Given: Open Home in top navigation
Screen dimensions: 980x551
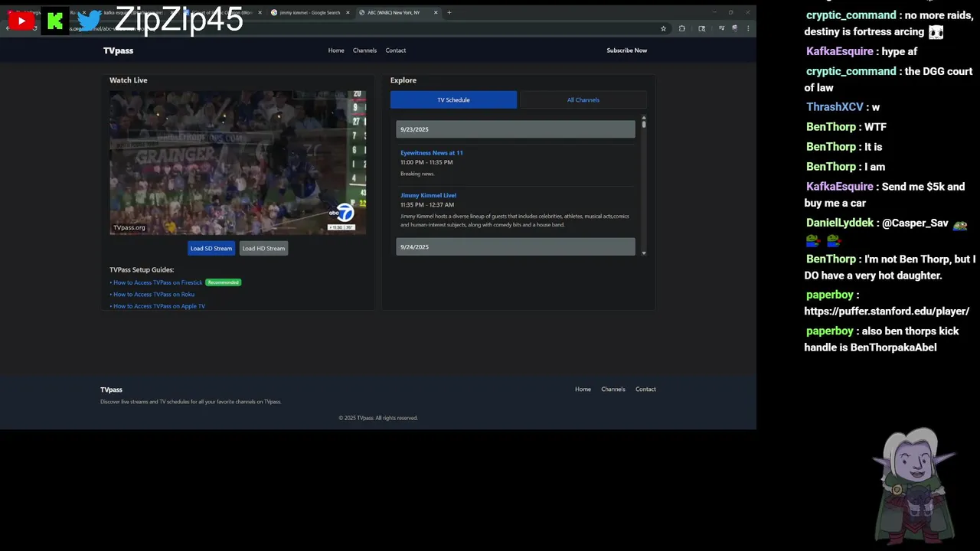Looking at the screenshot, I should pyautogui.click(x=336, y=51).
